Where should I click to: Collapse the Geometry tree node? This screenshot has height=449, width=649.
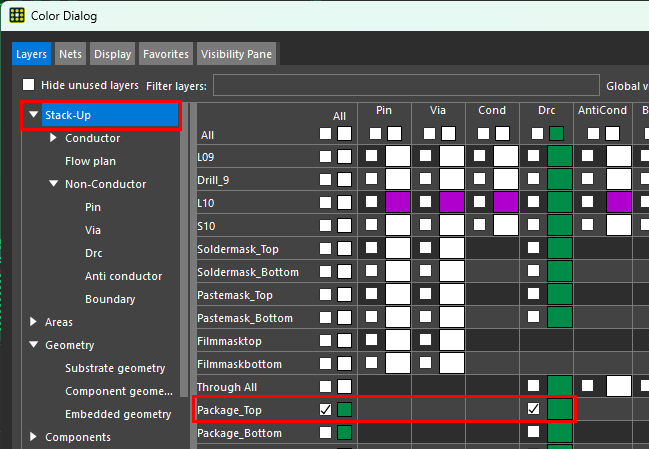click(34, 345)
